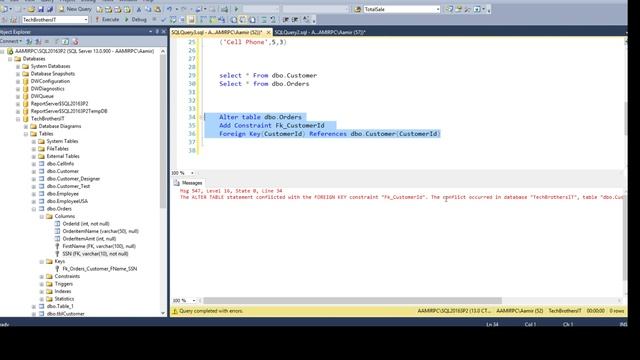Select the OrderId column in dbo.Orders

(86, 224)
